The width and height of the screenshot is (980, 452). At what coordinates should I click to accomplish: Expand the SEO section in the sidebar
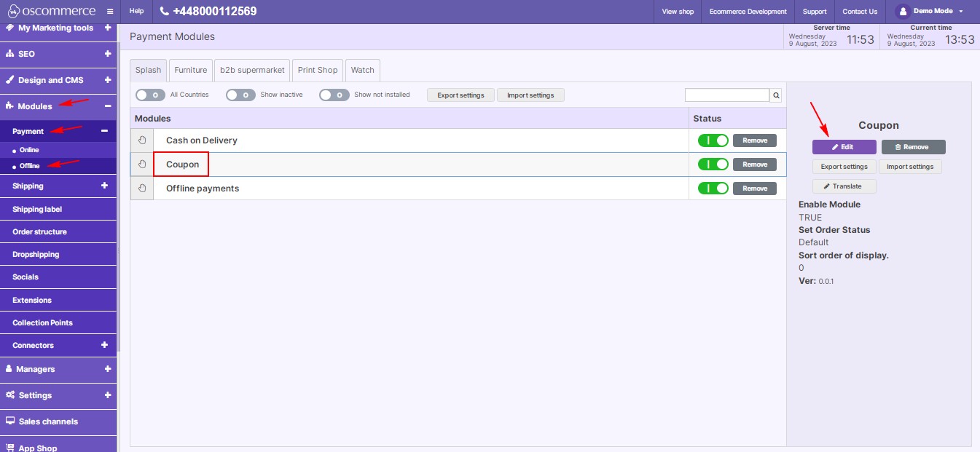click(x=109, y=54)
